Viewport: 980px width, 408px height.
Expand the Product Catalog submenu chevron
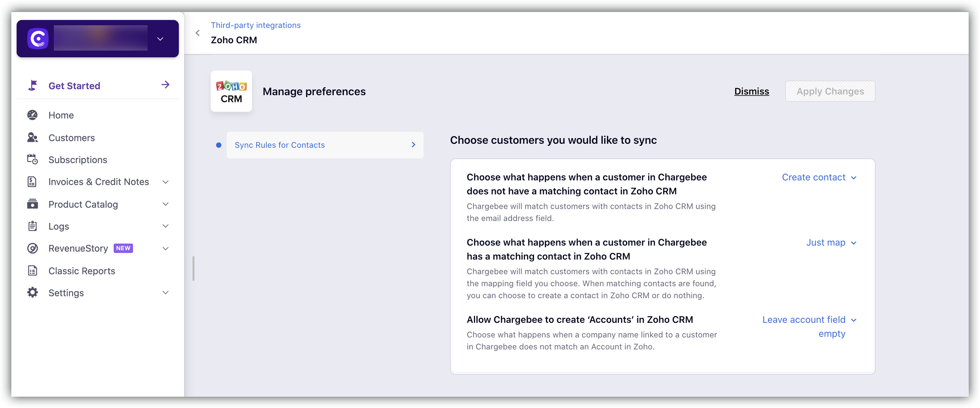point(165,204)
